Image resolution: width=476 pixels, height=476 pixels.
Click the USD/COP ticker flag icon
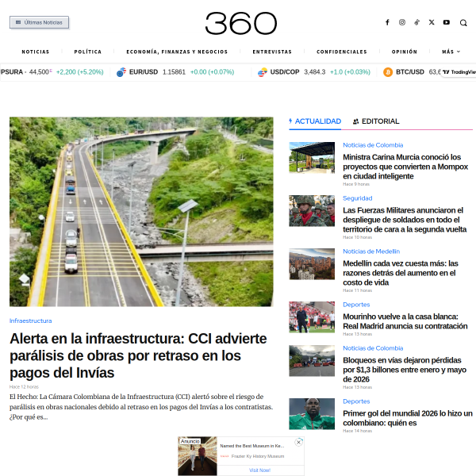pyautogui.click(x=263, y=72)
